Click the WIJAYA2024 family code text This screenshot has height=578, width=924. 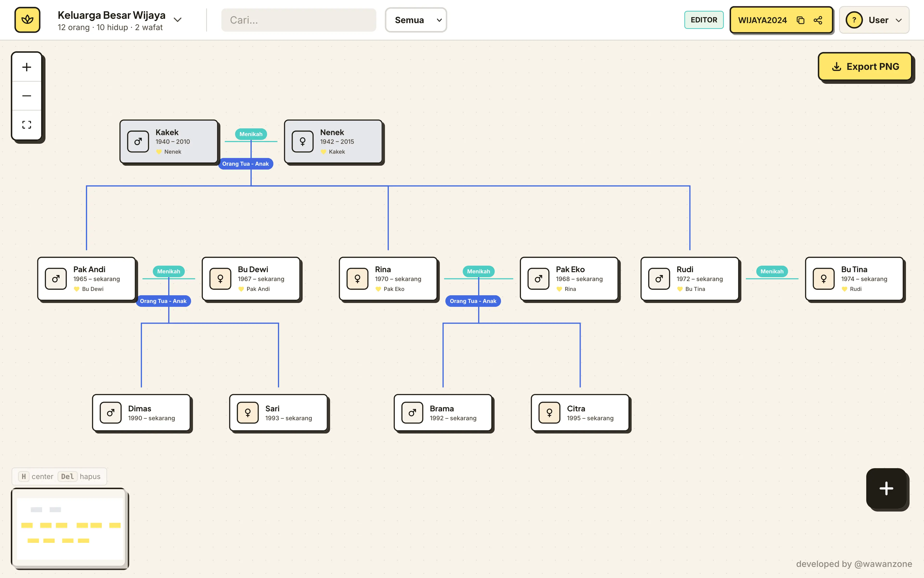click(762, 20)
